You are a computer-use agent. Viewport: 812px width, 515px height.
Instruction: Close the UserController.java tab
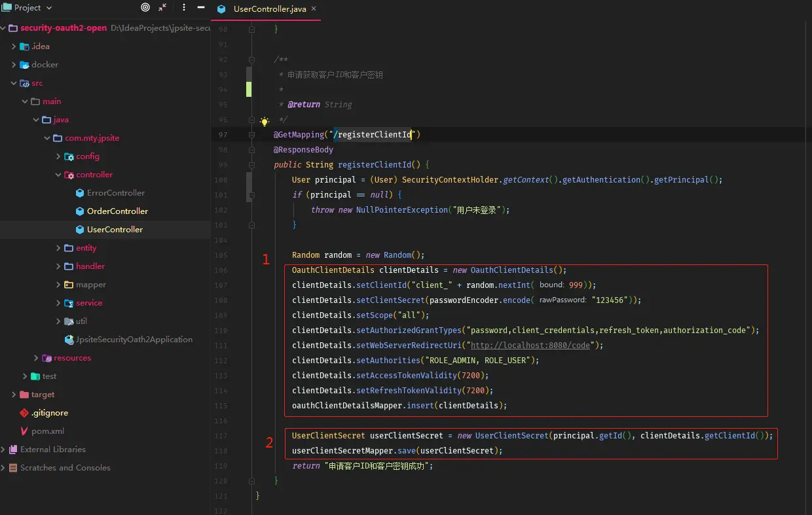tap(314, 9)
